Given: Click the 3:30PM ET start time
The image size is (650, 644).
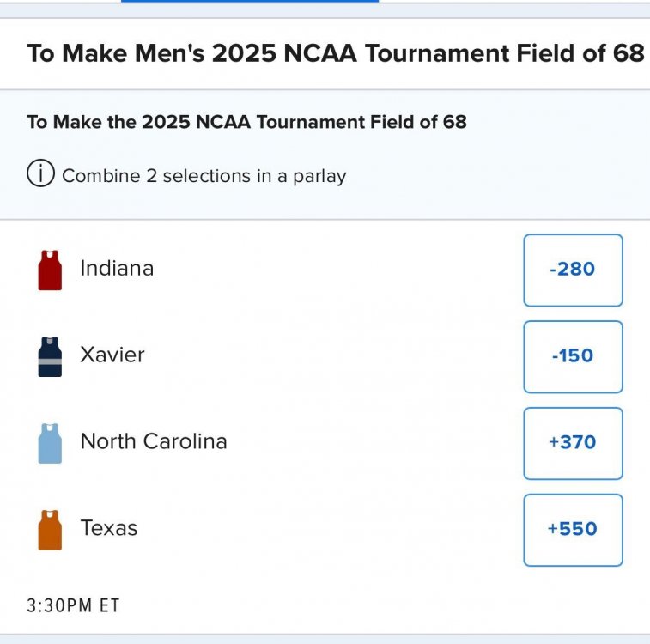Looking at the screenshot, I should point(74,605).
